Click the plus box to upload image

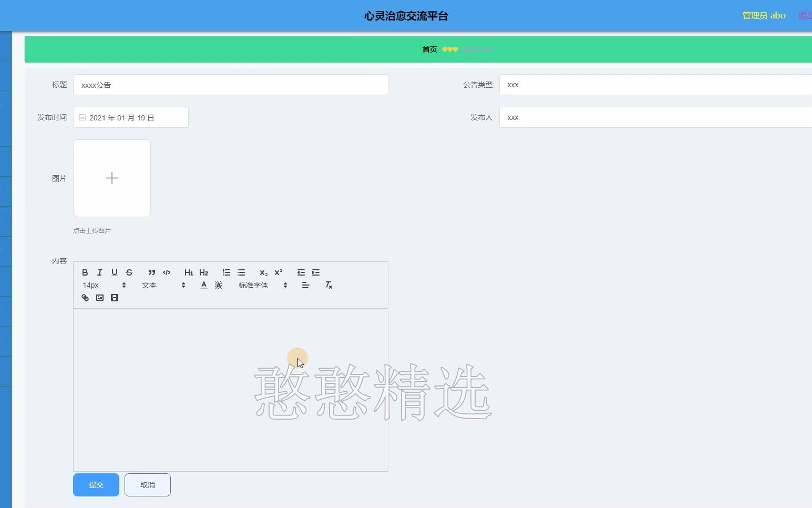pos(112,178)
